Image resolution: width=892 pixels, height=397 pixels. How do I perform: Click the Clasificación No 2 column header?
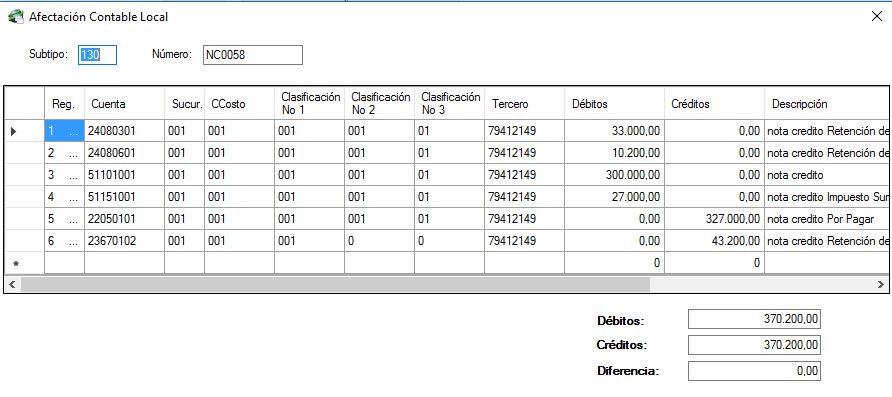tap(379, 104)
